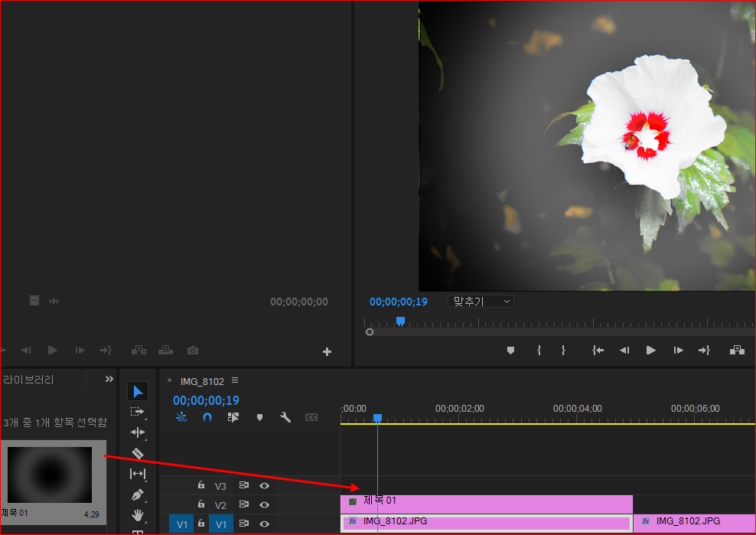The width and height of the screenshot is (756, 535).
Task: Click Lift button in Program monitor
Action: 737,351
